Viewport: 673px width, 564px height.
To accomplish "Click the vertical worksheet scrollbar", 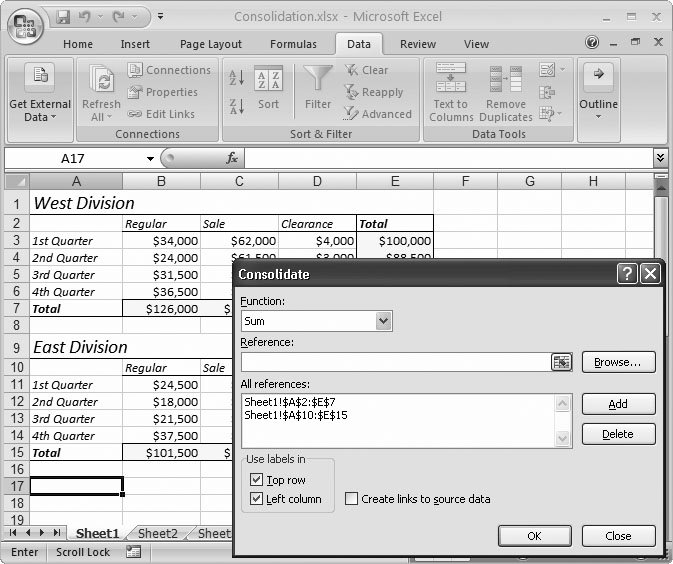I will (x=660, y=300).
